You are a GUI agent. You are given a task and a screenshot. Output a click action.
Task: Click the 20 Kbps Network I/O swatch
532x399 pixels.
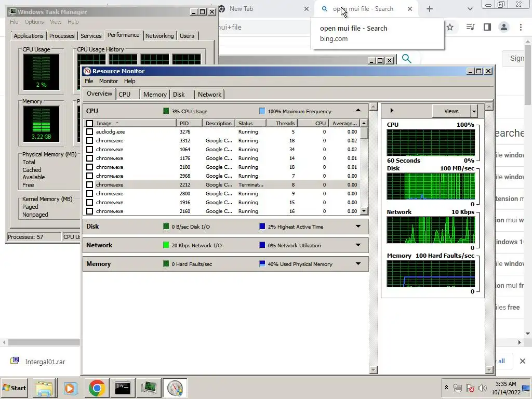pyautogui.click(x=166, y=245)
